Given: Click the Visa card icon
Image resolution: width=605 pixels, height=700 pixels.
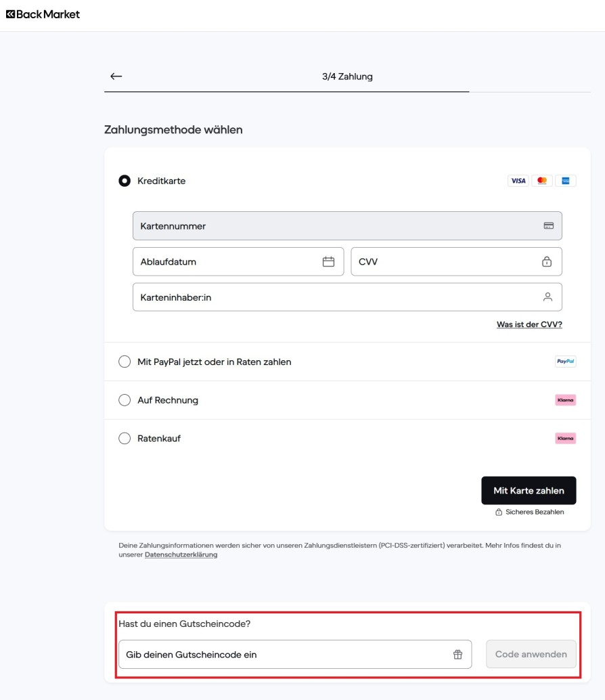Looking at the screenshot, I should click(x=518, y=181).
